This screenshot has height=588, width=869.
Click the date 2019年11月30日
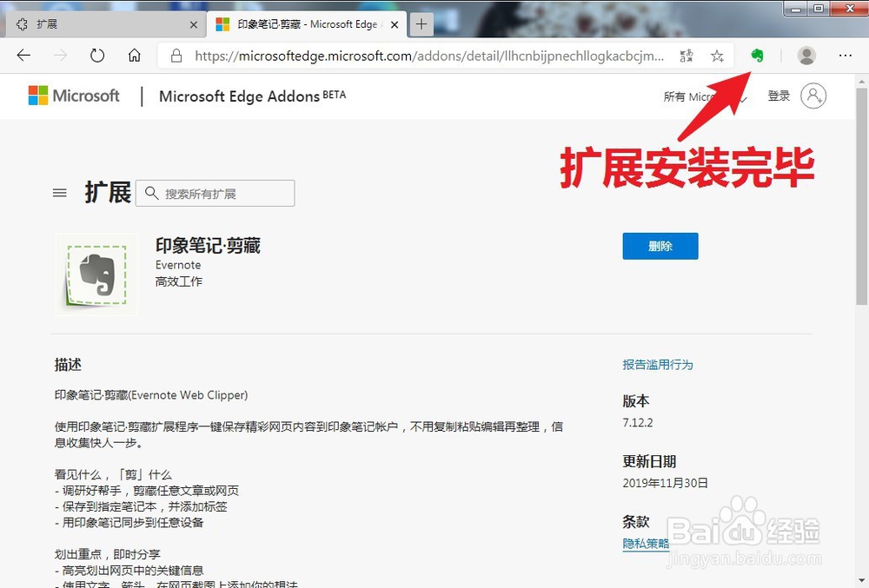(x=665, y=483)
